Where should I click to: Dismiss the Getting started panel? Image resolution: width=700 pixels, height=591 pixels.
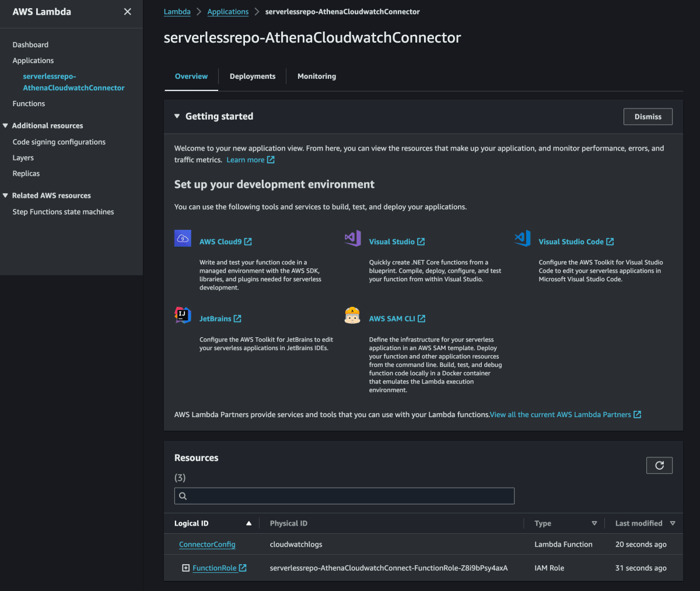coord(647,117)
